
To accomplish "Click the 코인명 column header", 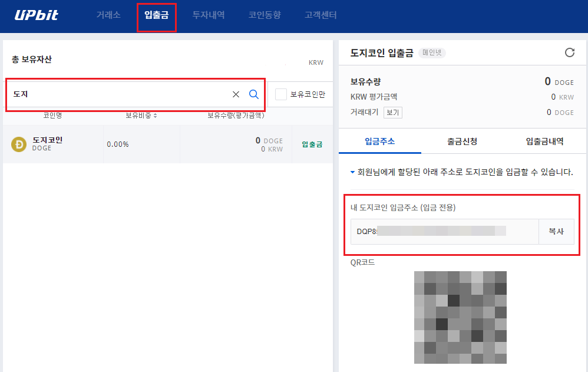I will click(x=52, y=116).
